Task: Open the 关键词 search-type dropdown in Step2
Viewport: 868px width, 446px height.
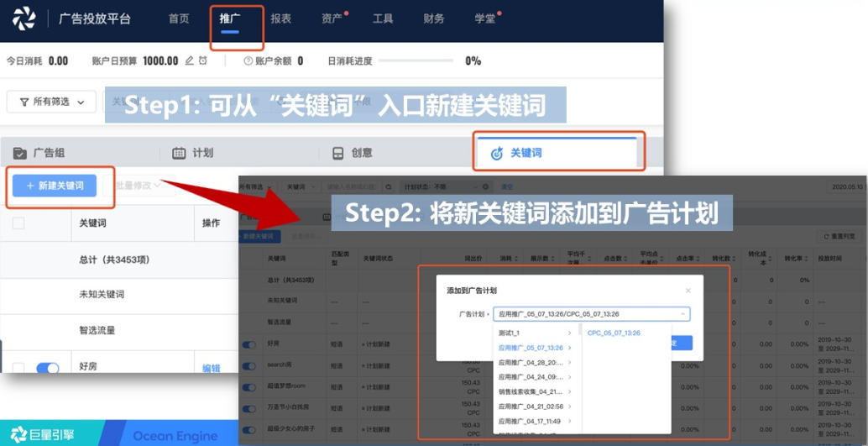Action: pyautogui.click(x=300, y=186)
